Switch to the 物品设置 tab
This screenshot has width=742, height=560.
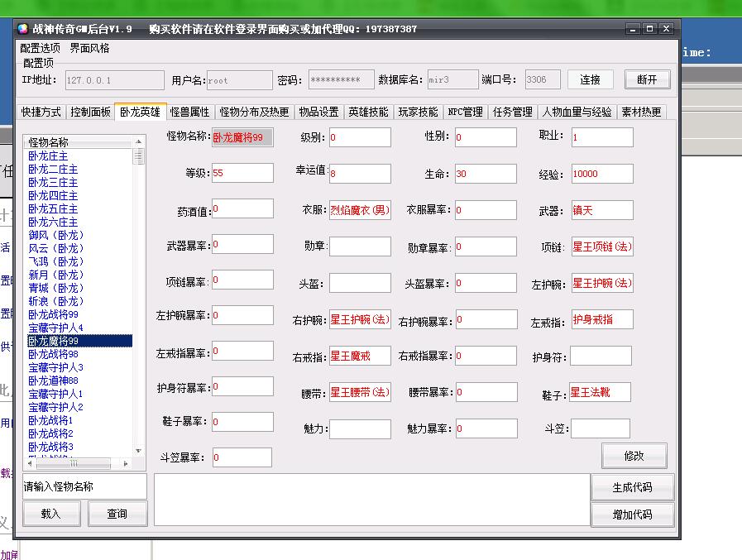[x=318, y=112]
